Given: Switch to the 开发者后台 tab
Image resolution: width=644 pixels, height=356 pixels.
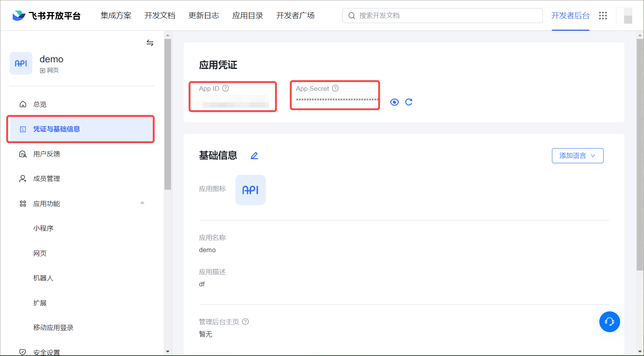Looking at the screenshot, I should (570, 16).
